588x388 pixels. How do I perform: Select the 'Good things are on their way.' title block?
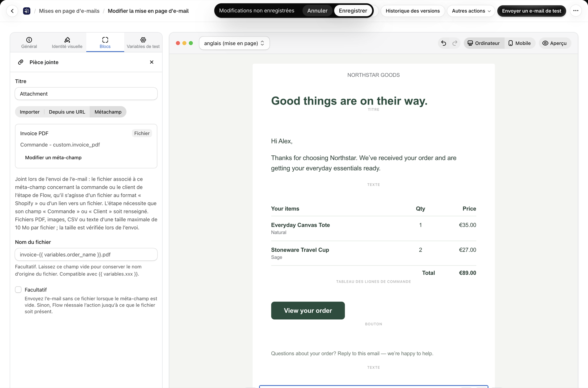coord(349,101)
